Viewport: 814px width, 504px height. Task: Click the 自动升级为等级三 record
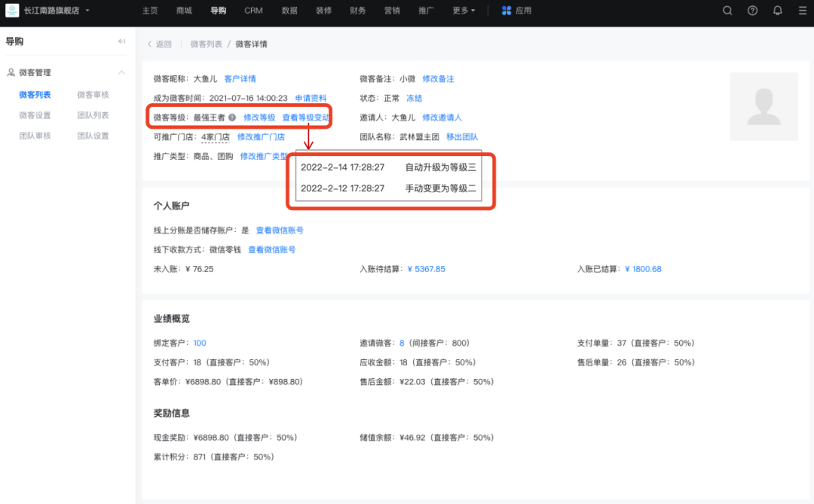point(440,167)
